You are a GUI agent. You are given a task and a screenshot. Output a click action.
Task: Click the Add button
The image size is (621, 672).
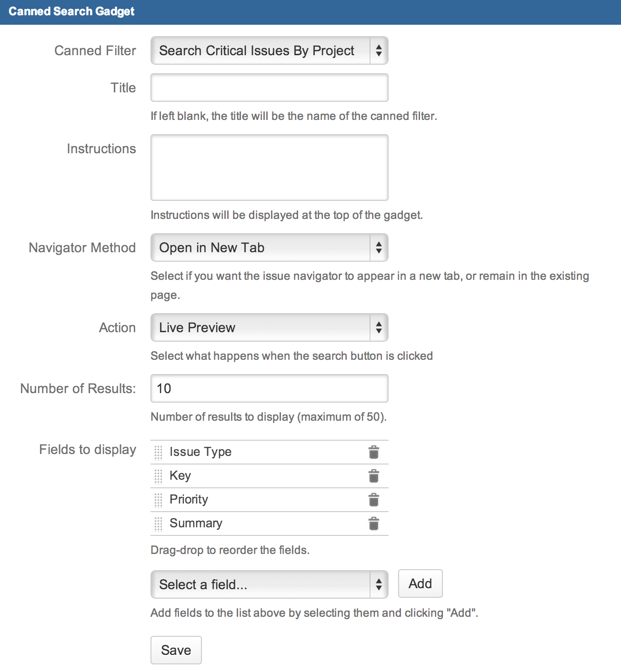420,583
